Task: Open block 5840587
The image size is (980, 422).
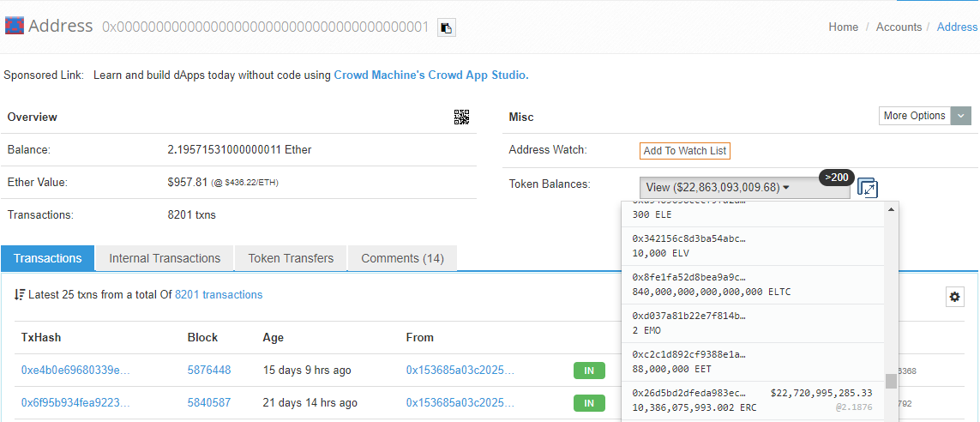Action: 209,402
